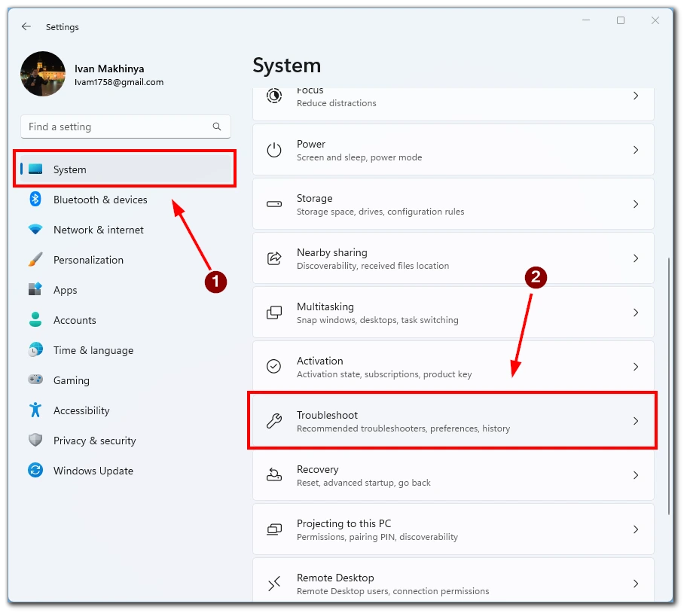687x616 pixels.
Task: Click "Storage space, drives, configuration rules" text
Action: click(380, 212)
